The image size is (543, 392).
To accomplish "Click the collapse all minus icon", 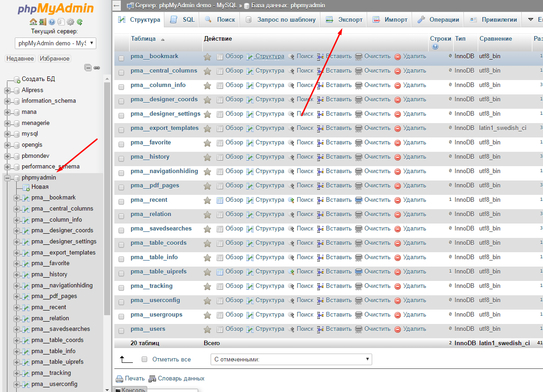I will (88, 68).
